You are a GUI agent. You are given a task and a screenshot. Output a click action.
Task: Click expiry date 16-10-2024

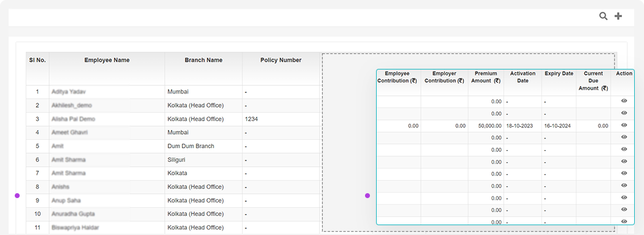(x=558, y=125)
